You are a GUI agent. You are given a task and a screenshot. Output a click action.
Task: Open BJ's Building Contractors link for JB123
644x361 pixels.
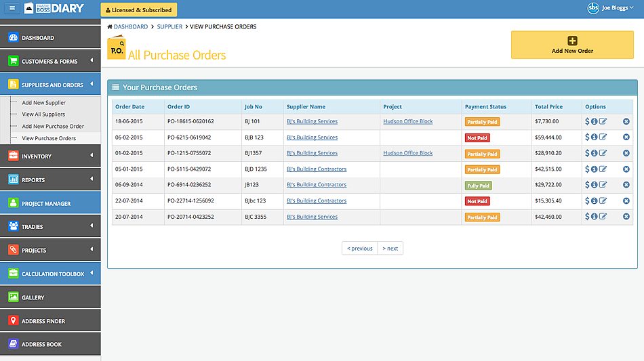tap(317, 185)
